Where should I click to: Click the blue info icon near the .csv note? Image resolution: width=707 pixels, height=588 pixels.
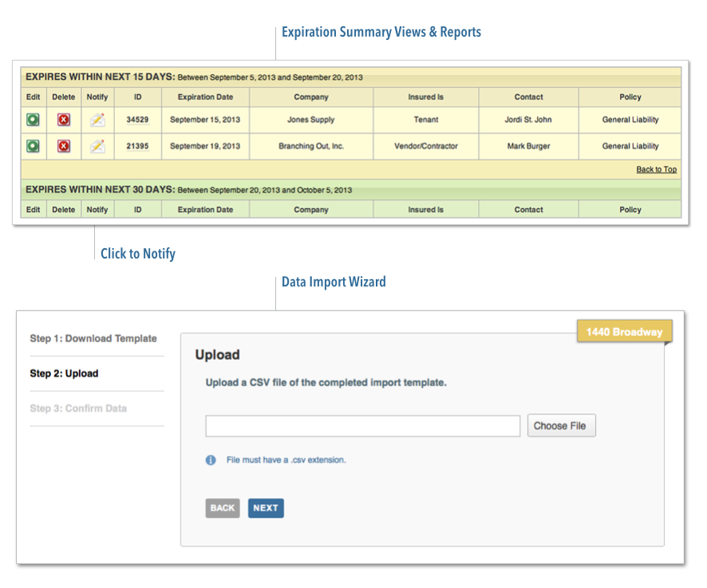pos(211,460)
